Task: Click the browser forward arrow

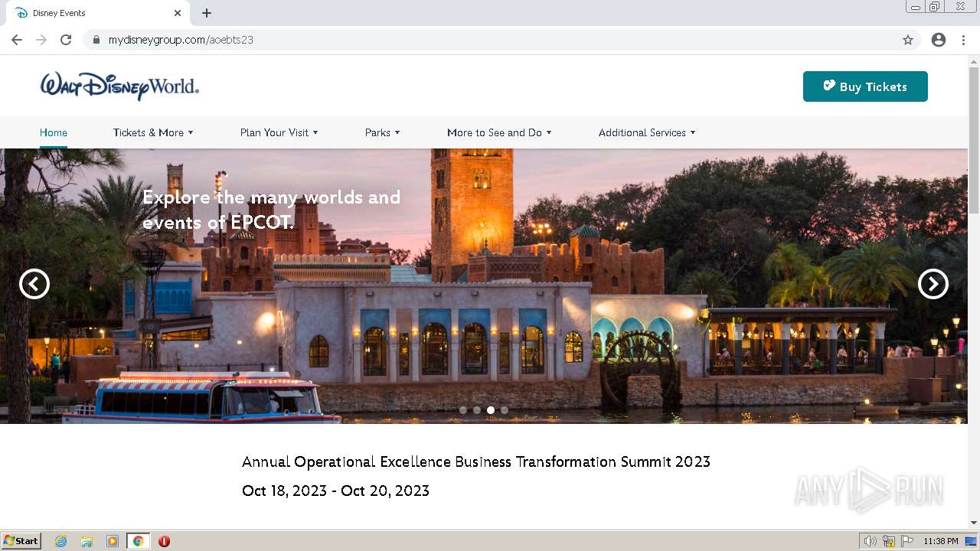Action: pyautogui.click(x=41, y=40)
